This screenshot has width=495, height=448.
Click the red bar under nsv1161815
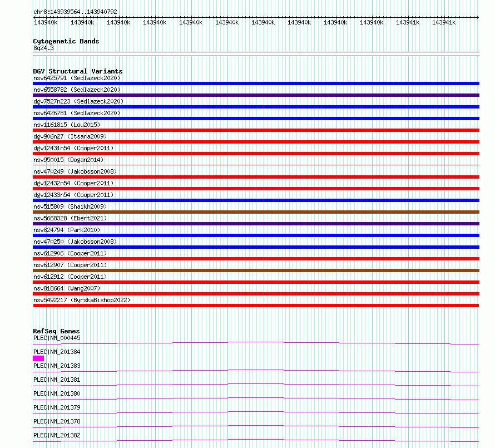(x=256, y=130)
